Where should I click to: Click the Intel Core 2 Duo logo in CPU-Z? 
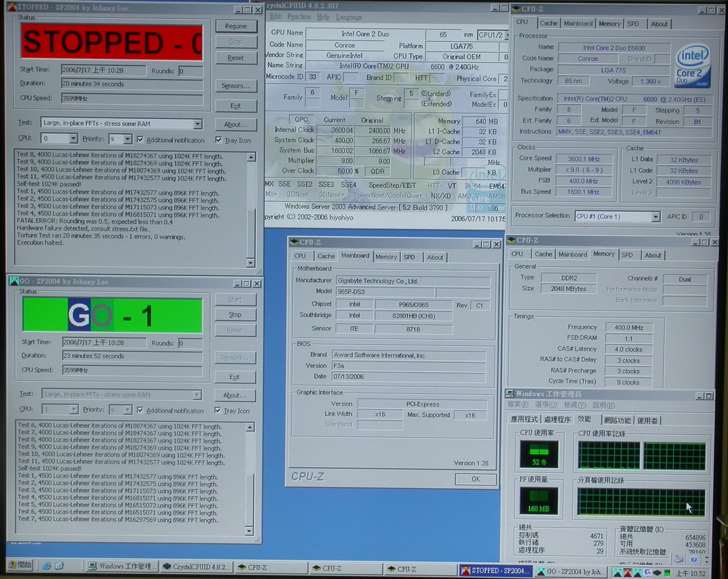point(692,66)
